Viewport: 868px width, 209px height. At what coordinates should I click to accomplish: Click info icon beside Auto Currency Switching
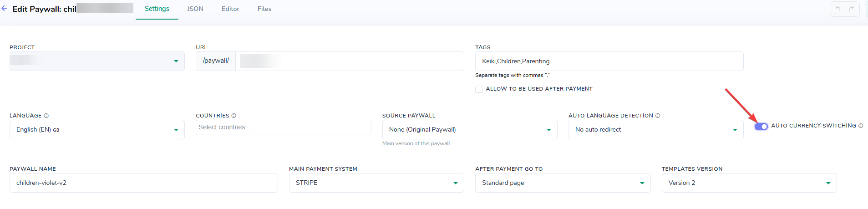coord(861,126)
